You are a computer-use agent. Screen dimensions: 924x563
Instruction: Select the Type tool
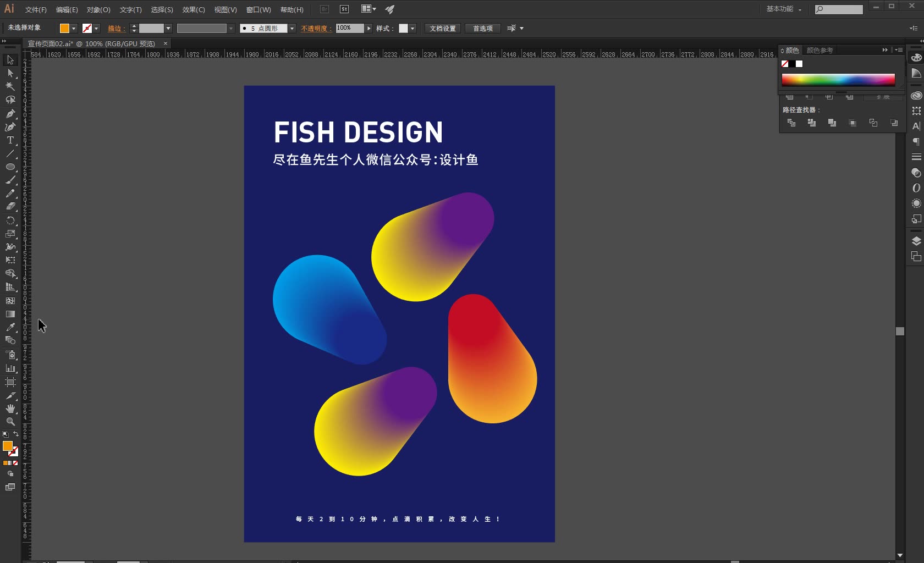coord(10,140)
